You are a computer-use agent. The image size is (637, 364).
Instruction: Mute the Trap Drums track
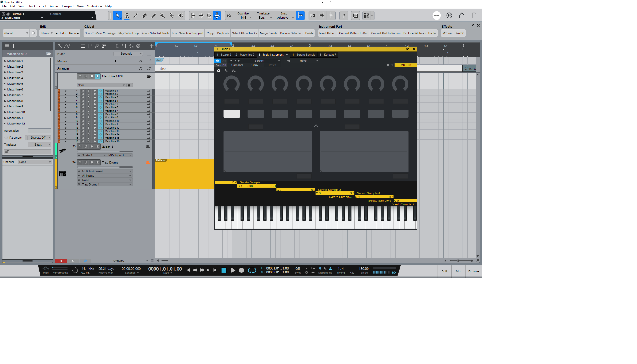[80, 162]
